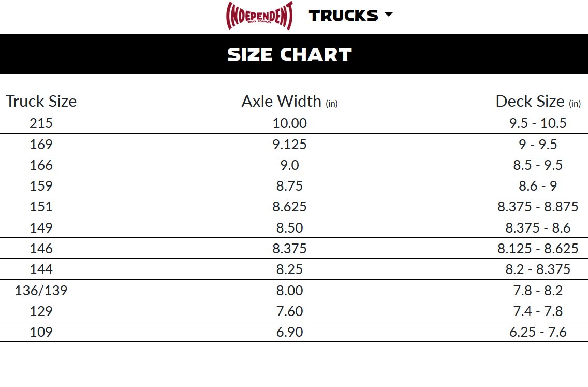The image size is (588, 387).
Task: Open the TRUCKS dropdown menu
Action: pos(350,16)
